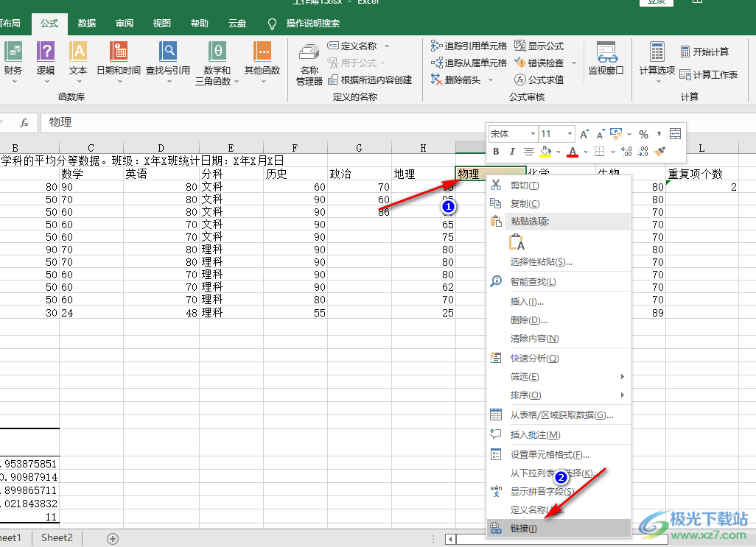Increase font size in mini toolbar
The width and height of the screenshot is (756, 547).
[x=584, y=134]
